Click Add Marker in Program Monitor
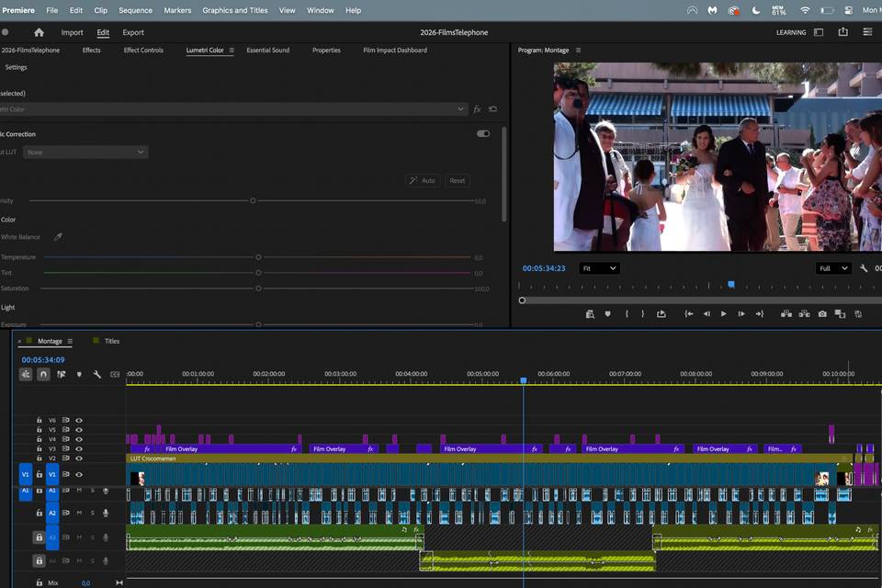The height and width of the screenshot is (588, 882). [x=607, y=314]
